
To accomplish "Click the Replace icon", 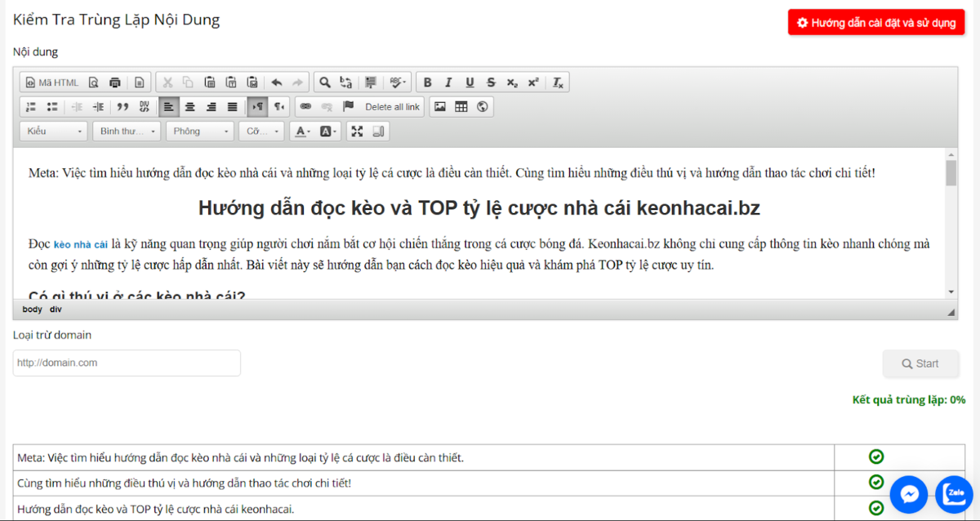I will [x=346, y=82].
